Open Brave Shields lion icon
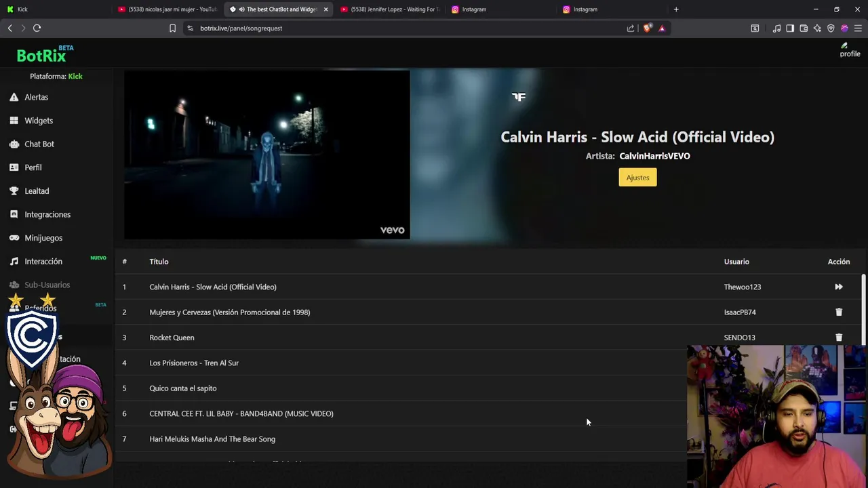Image resolution: width=868 pixels, height=488 pixels. (x=647, y=28)
